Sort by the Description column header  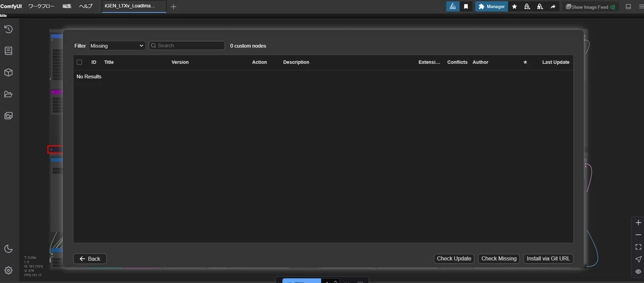[296, 62]
